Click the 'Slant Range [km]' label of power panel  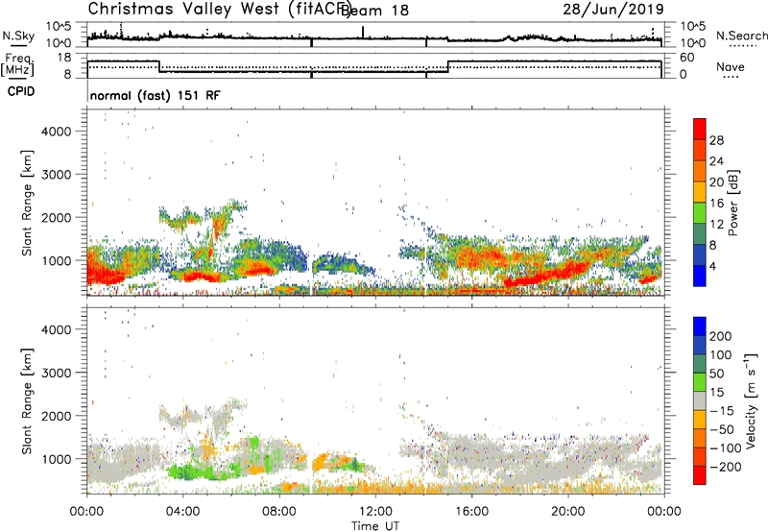point(27,203)
